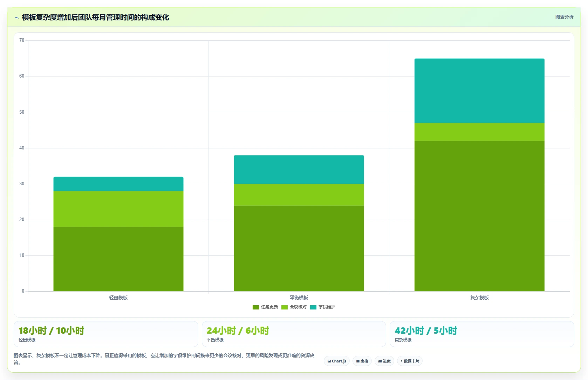Viewport: 588px width, 380px height.
Task: Click the 18小时 / 10小时 stat card value
Action: tap(51, 331)
